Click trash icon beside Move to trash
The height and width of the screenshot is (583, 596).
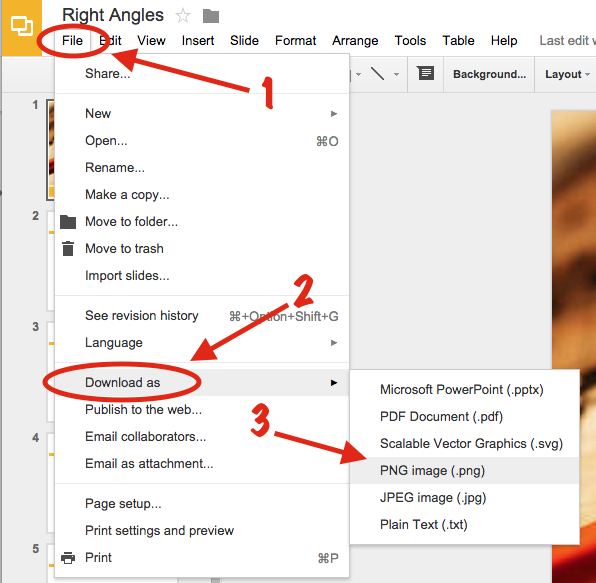(x=68, y=249)
